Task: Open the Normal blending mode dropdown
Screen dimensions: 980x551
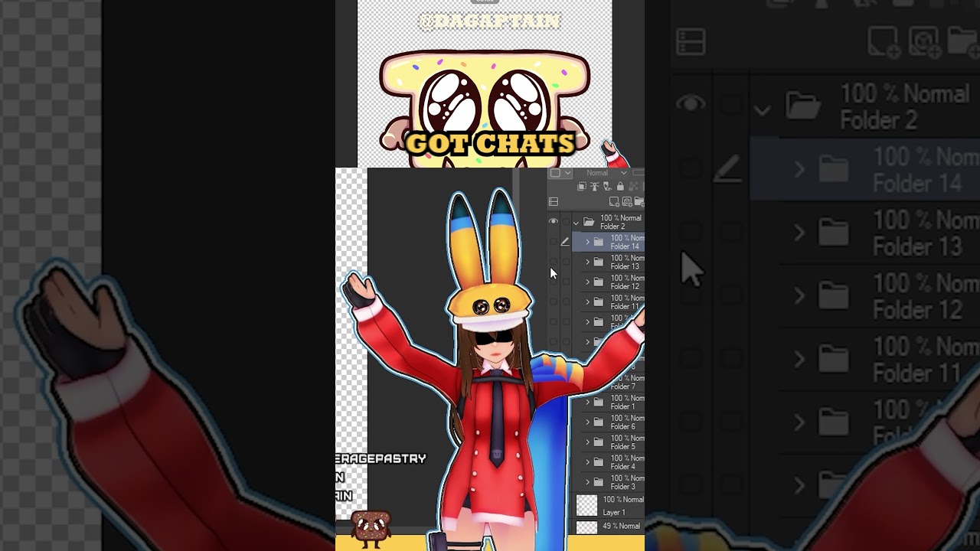Action: pyautogui.click(x=606, y=173)
